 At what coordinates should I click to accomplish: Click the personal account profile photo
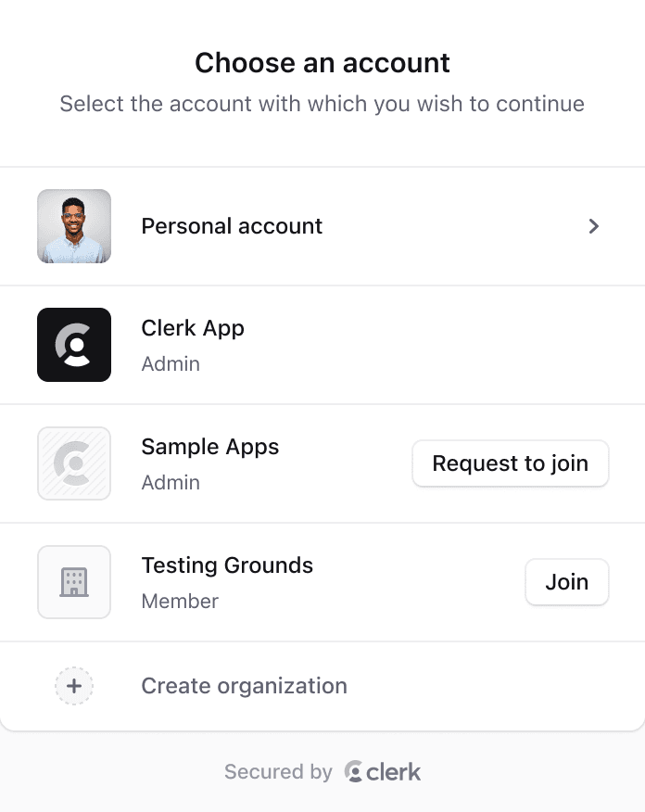[74, 226]
